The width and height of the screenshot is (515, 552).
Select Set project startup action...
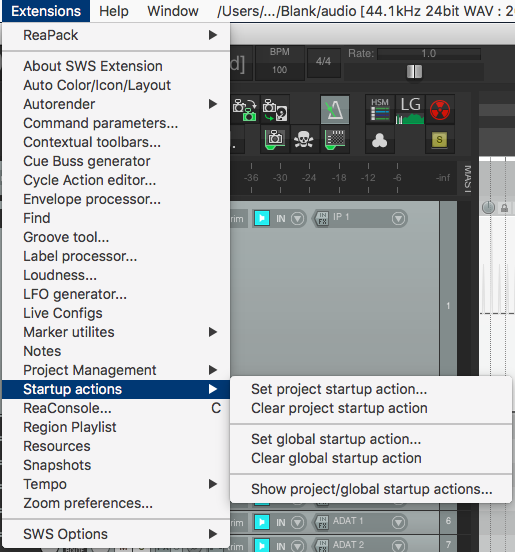click(371, 389)
